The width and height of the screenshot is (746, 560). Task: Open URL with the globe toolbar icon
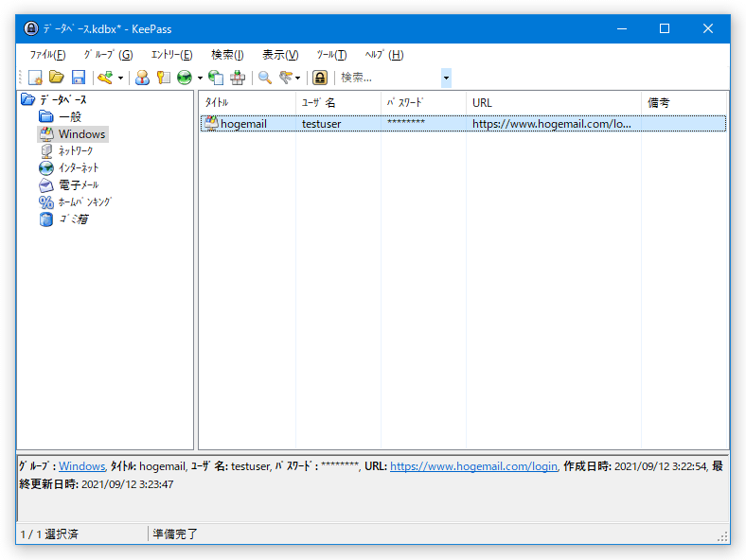(x=185, y=77)
